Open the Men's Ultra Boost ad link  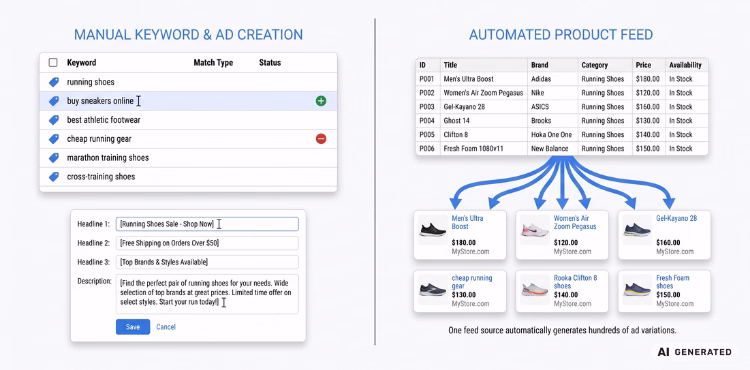coord(467,222)
